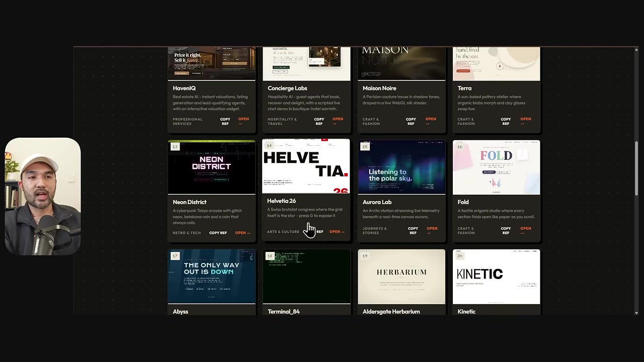Select the Concierge Labs preview thumbnail
644x362 pixels.
click(306, 64)
